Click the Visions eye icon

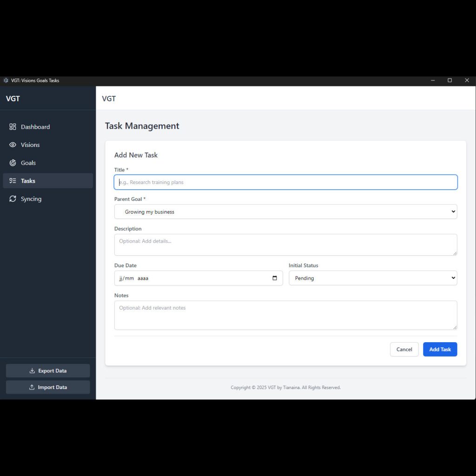point(13,145)
